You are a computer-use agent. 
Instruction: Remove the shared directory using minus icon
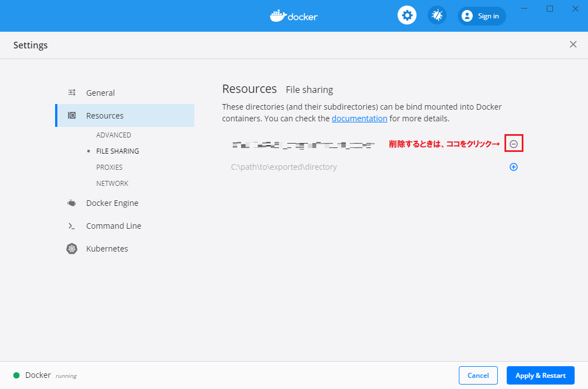513,143
